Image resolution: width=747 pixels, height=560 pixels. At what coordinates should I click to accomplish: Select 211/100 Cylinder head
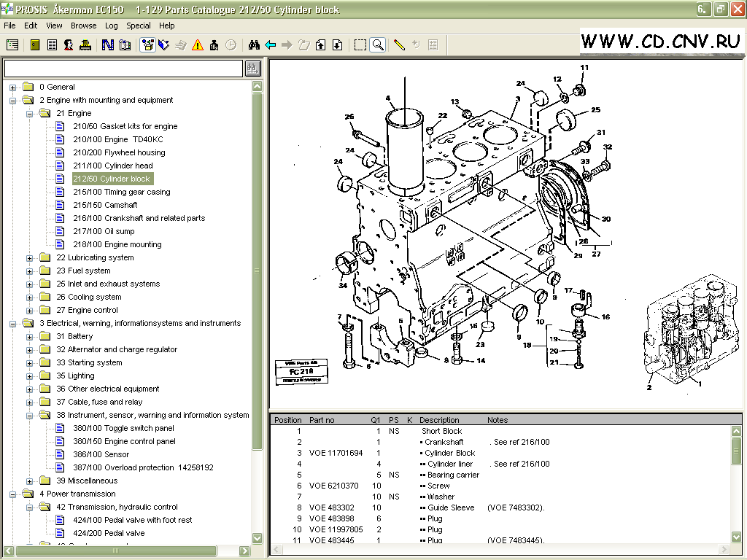[113, 166]
